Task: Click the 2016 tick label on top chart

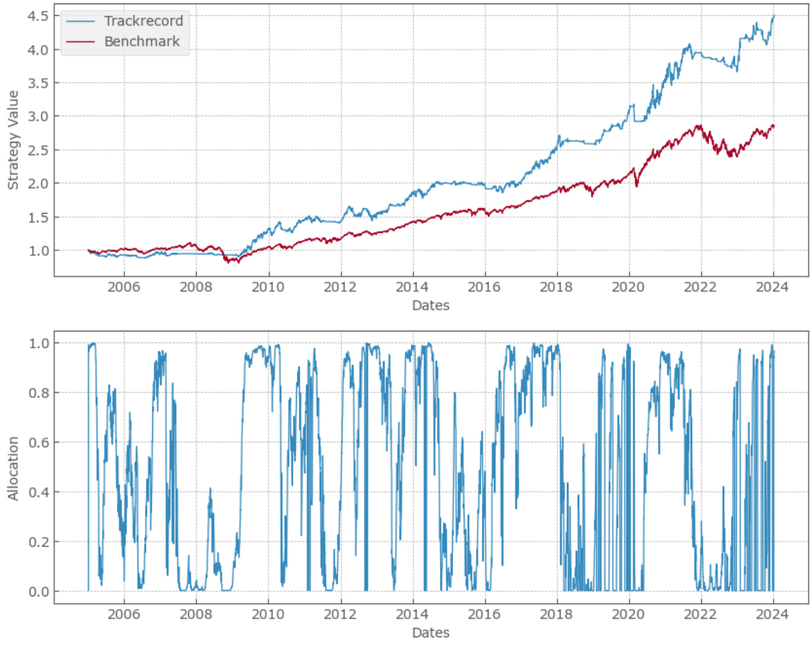Action: click(x=484, y=287)
